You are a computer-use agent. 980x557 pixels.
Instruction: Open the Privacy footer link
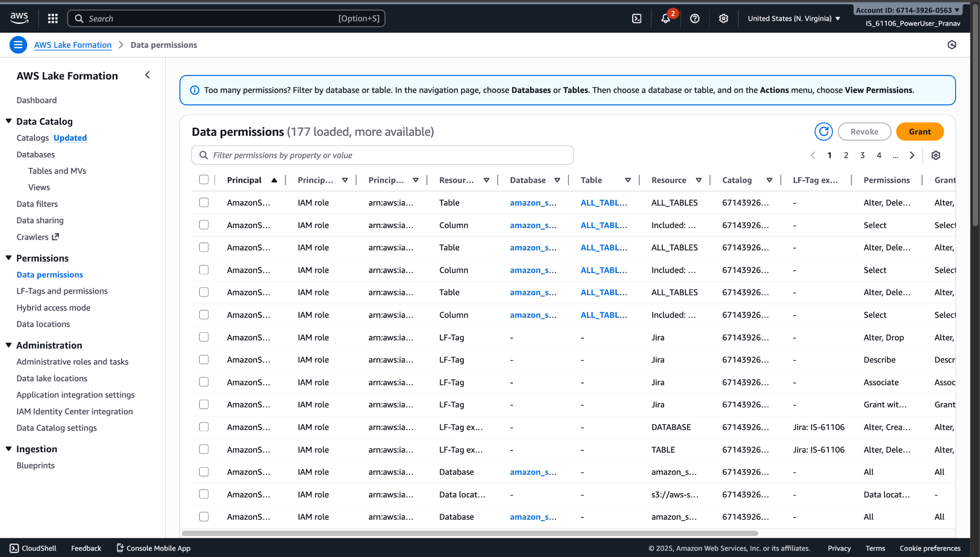839,548
